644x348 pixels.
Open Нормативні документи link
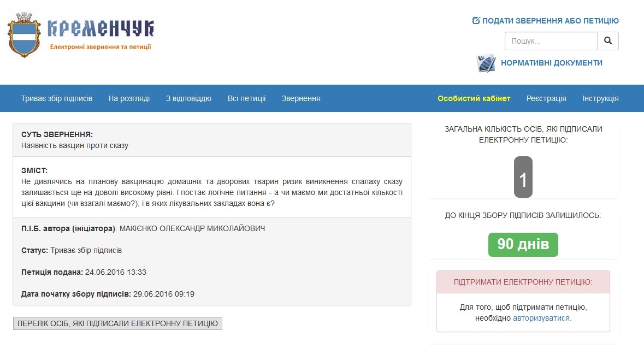(x=551, y=63)
